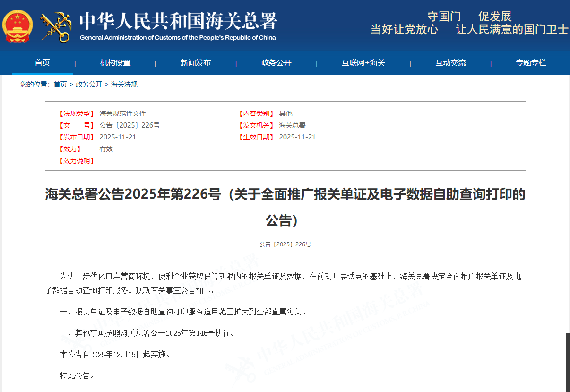Image resolution: width=570 pixels, height=392 pixels.
Task: Click the 政务公开 breadcrumb link
Action: [x=89, y=84]
